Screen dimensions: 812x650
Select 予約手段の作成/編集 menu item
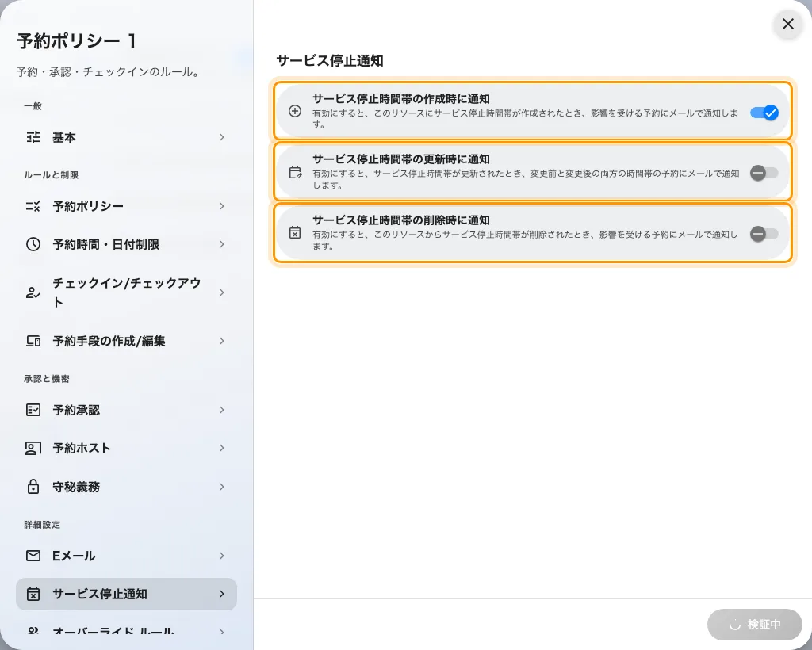click(126, 341)
